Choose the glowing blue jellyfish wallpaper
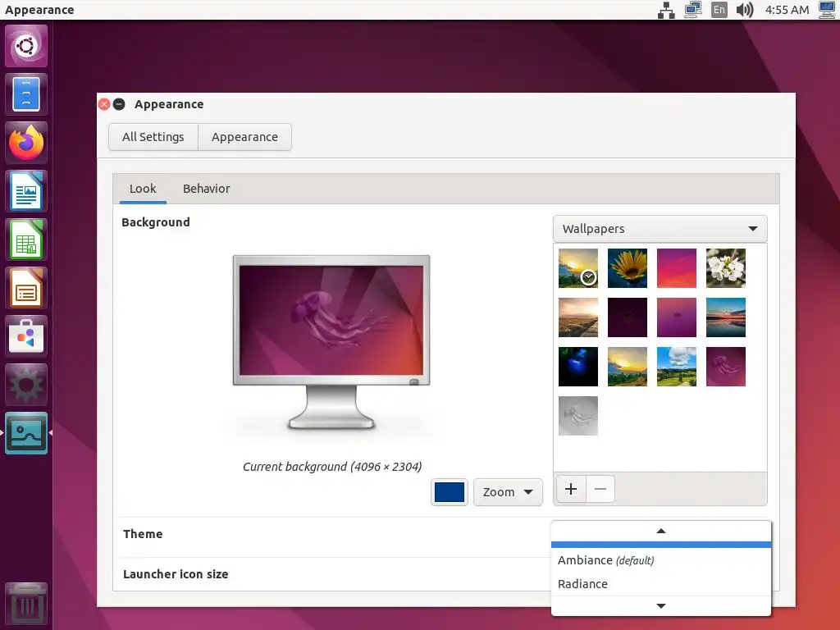Image resolution: width=840 pixels, height=630 pixels. (x=578, y=367)
